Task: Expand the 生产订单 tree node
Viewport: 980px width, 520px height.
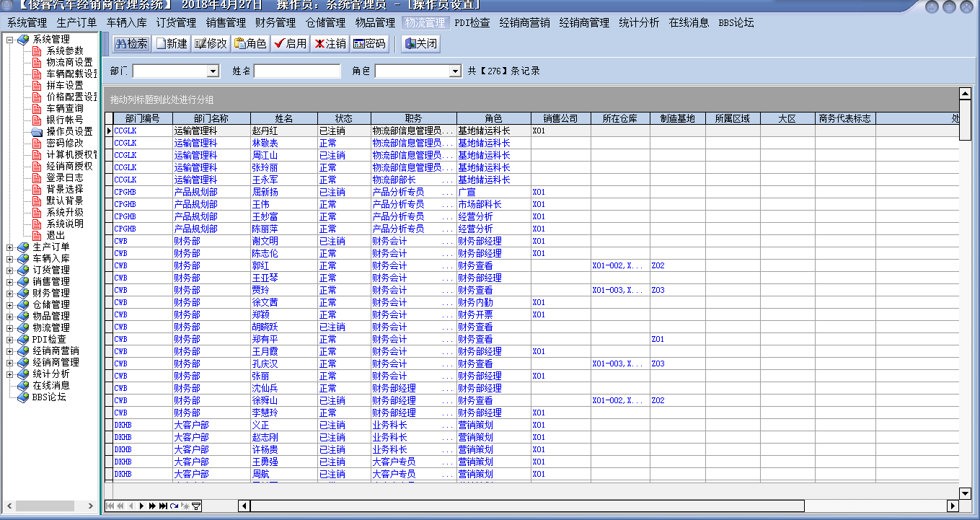Action: coord(10,247)
